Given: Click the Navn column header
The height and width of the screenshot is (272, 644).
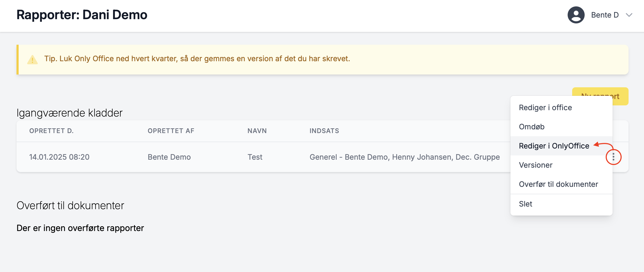Looking at the screenshot, I should point(257,131).
